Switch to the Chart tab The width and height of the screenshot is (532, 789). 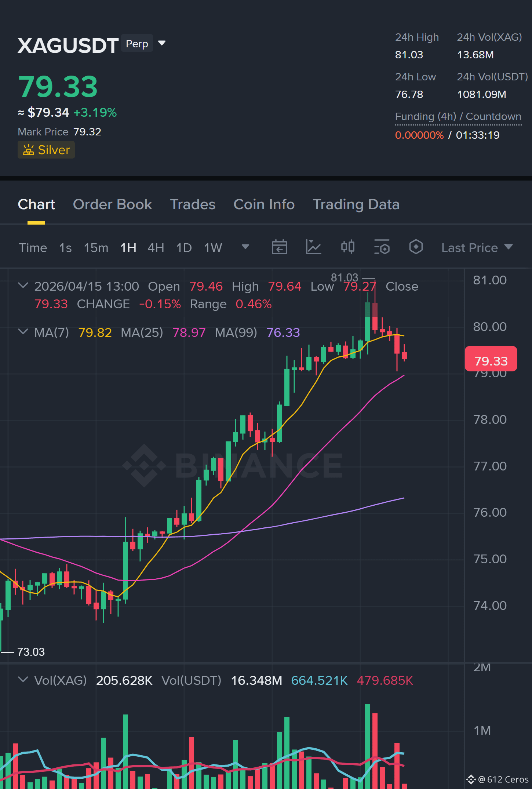click(x=36, y=204)
